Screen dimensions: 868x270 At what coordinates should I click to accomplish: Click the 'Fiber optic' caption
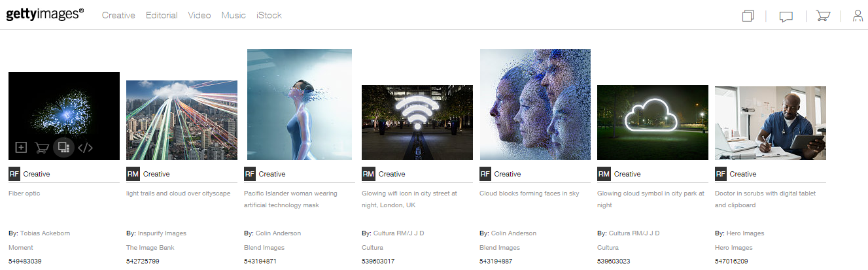coord(24,194)
